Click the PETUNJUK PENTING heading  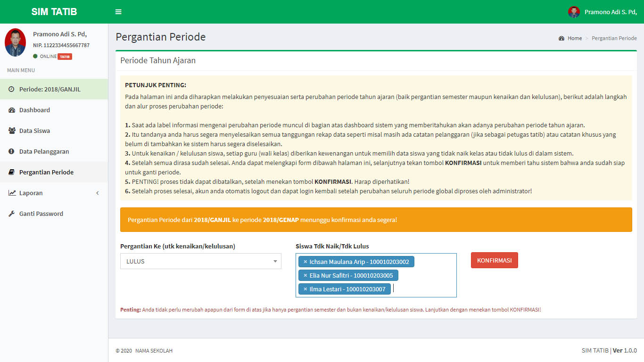[x=156, y=85]
